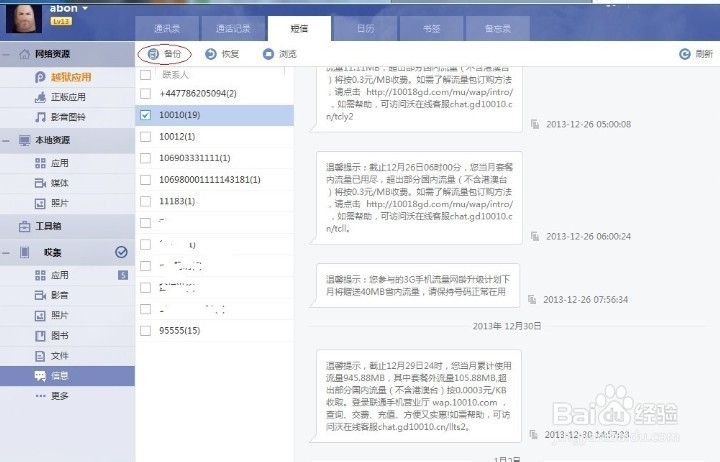The height and width of the screenshot is (462, 720).
Task: Check the 10012(1) checkbox
Action: point(146,137)
